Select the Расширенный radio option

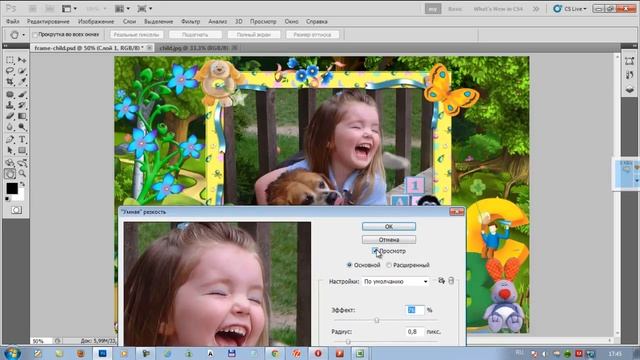coord(389,265)
